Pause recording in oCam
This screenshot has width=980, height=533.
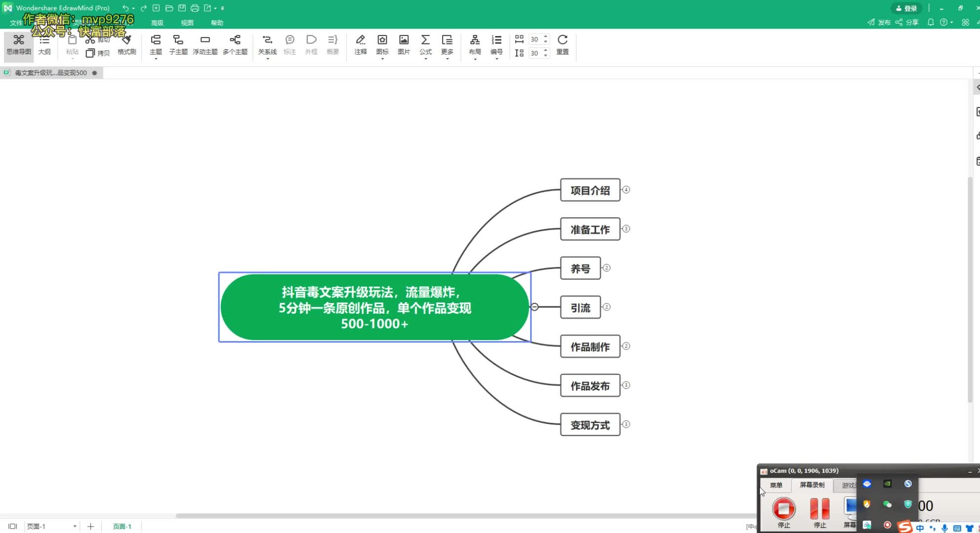point(820,513)
